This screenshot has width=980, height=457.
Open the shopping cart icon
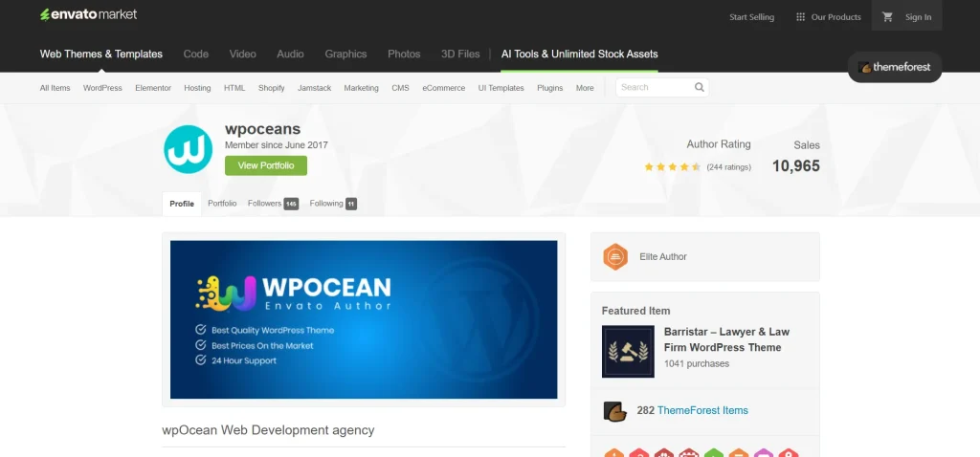tap(887, 16)
